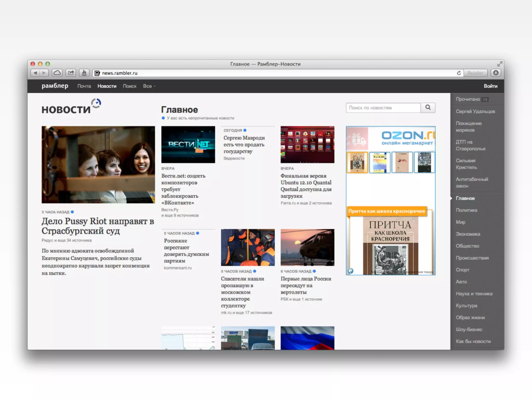
Task: Open headline Сергею Мавроди есть что продать государству
Action: click(244, 144)
